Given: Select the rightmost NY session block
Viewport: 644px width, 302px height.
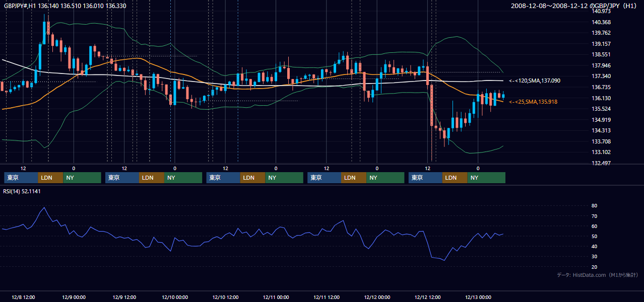Looking at the screenshot, I should [x=487, y=178].
